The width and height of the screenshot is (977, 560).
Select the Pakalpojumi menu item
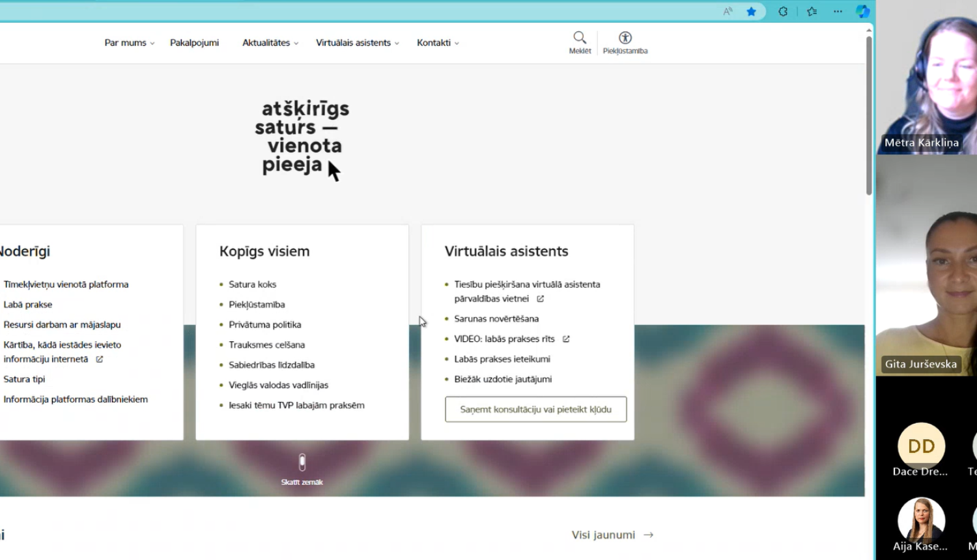coord(194,42)
